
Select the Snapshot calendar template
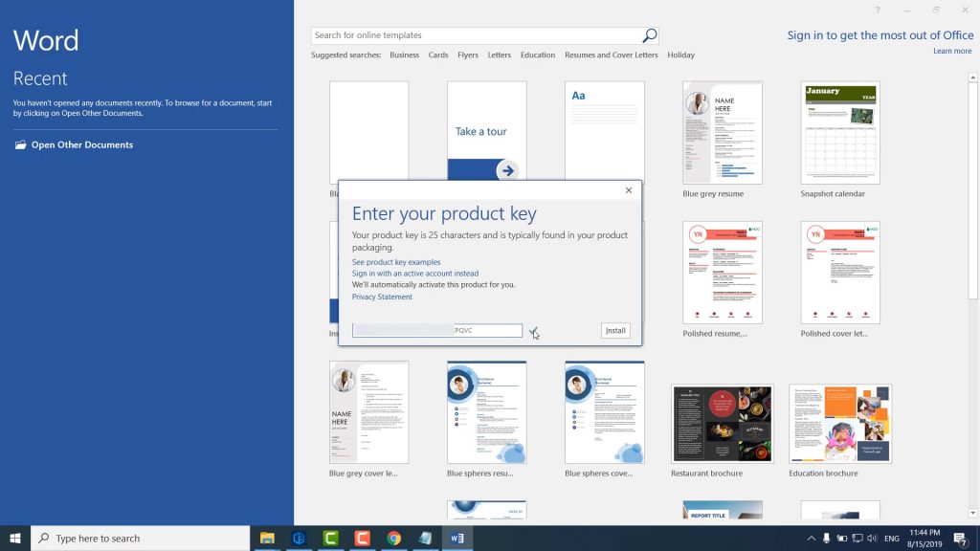(x=840, y=132)
